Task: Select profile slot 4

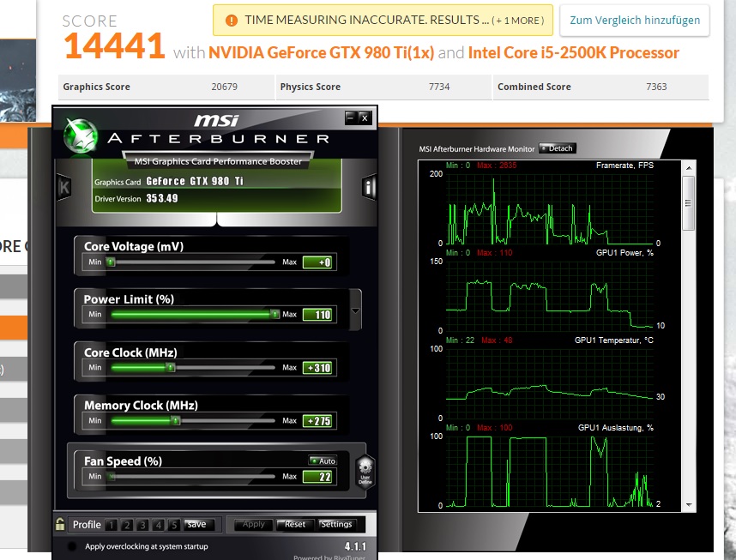Action: point(159,525)
